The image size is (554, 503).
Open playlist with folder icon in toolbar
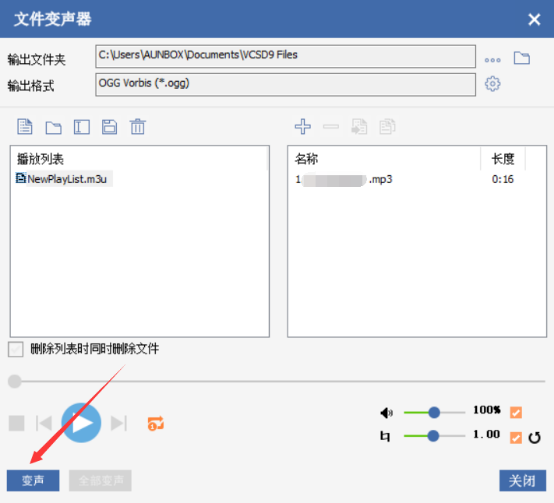pyautogui.click(x=53, y=127)
